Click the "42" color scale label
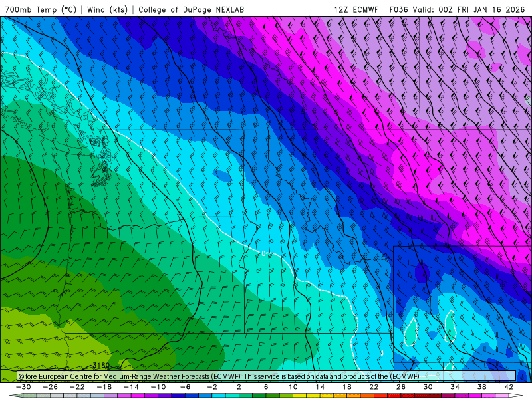This screenshot has width=532, height=399. pos(509,387)
